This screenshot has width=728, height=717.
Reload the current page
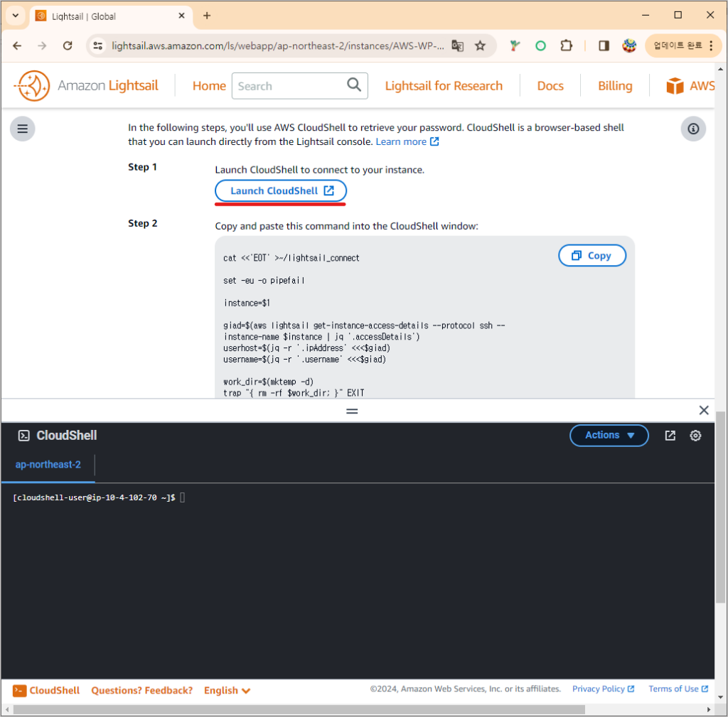(68, 45)
